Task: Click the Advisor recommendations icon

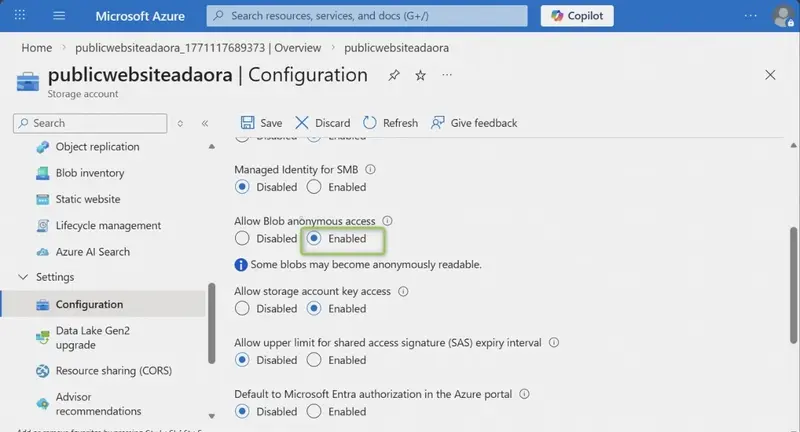Action: [x=43, y=404]
